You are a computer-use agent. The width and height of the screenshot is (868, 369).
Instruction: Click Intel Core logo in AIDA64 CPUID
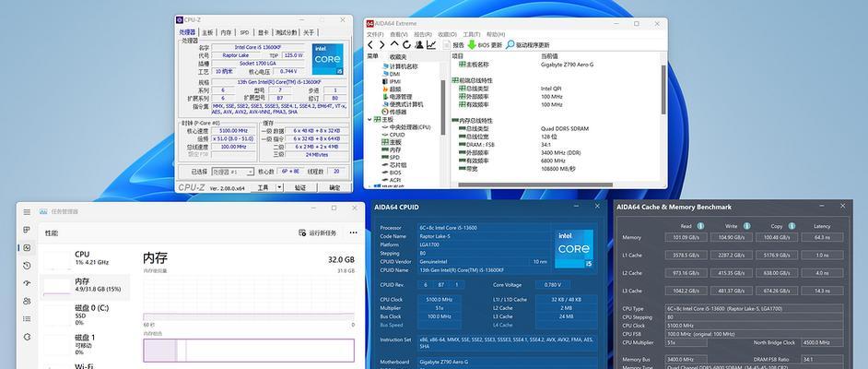tap(574, 249)
